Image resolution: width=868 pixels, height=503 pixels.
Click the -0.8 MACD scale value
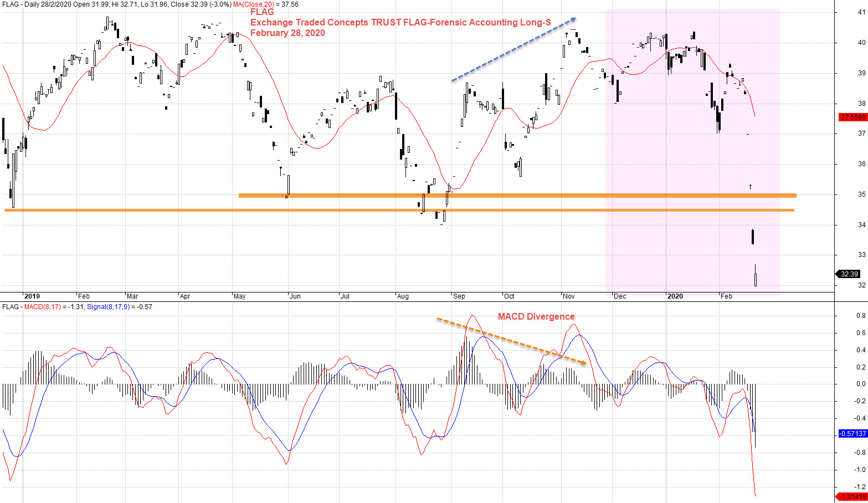(x=860, y=453)
